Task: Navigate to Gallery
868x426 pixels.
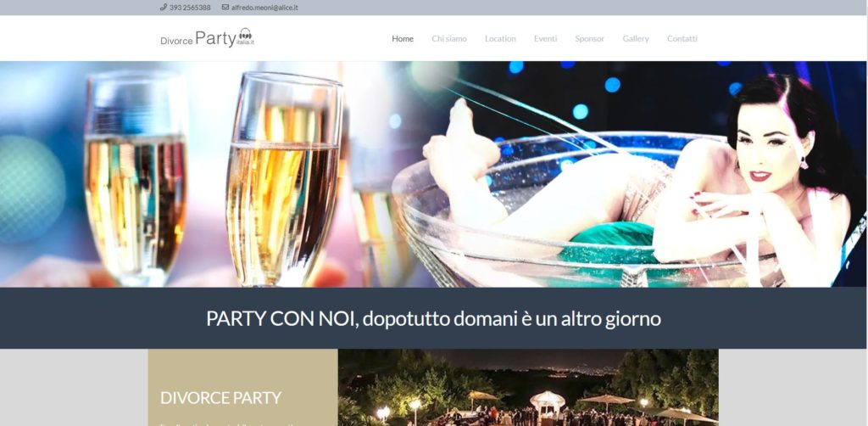Action: [x=636, y=39]
